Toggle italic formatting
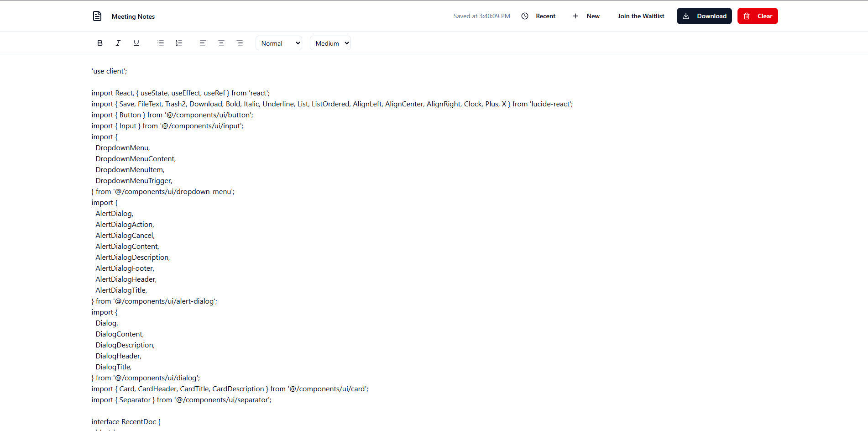This screenshot has width=868, height=431. tap(118, 42)
